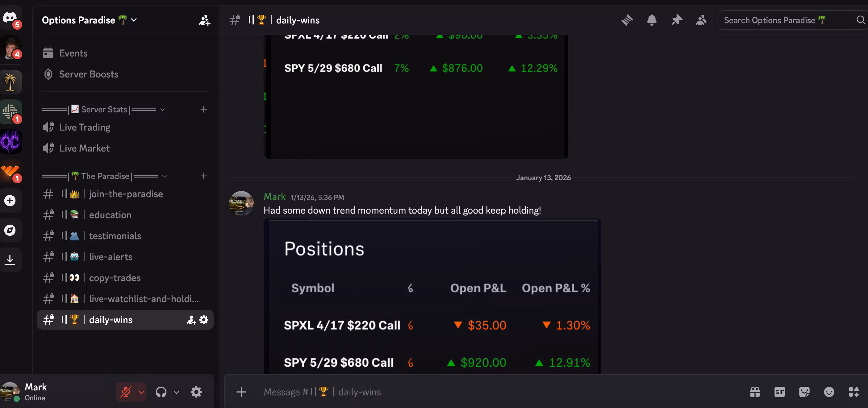Open the Events page
The image size is (868, 408).
(x=73, y=53)
